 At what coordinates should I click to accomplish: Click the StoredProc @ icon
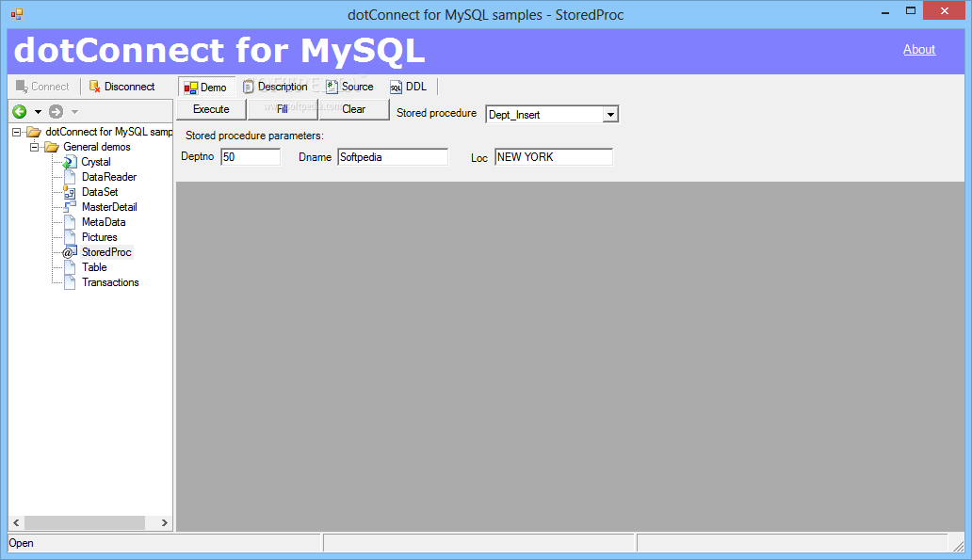pos(70,252)
